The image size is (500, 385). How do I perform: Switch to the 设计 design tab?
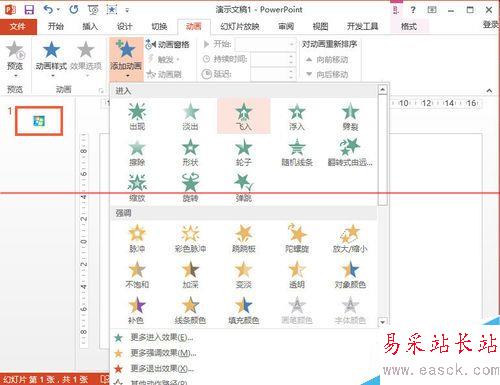pos(125,26)
